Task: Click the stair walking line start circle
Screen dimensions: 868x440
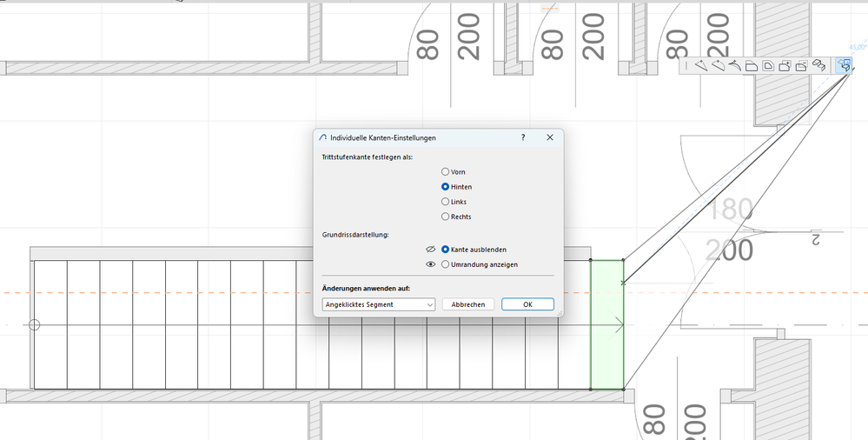Action: pos(35,324)
